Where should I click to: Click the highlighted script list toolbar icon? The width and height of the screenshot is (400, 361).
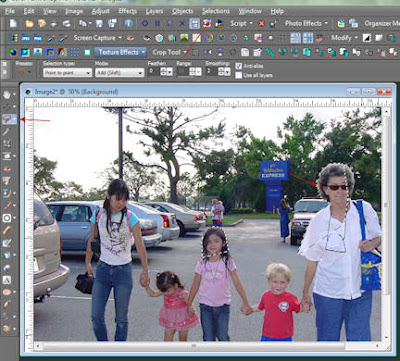[x=194, y=23]
